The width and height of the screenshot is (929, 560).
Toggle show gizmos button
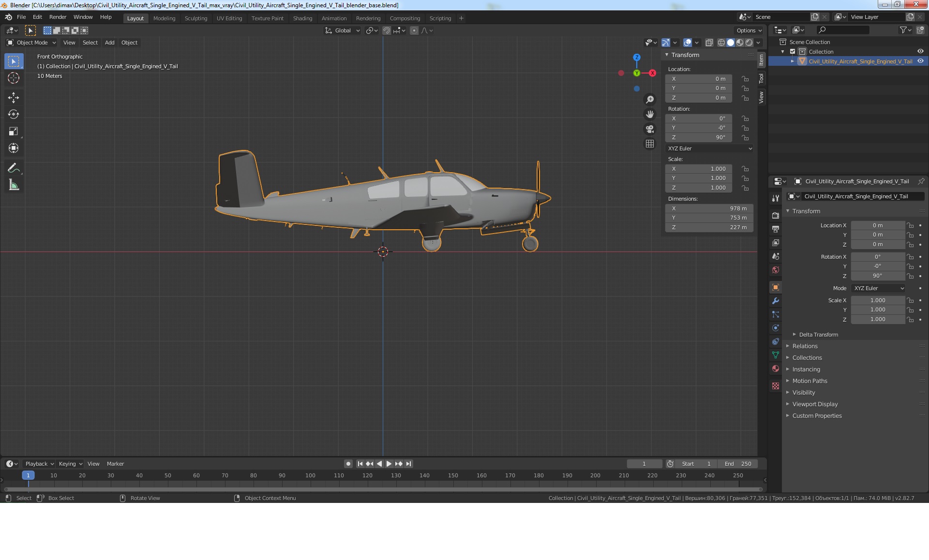tap(666, 43)
